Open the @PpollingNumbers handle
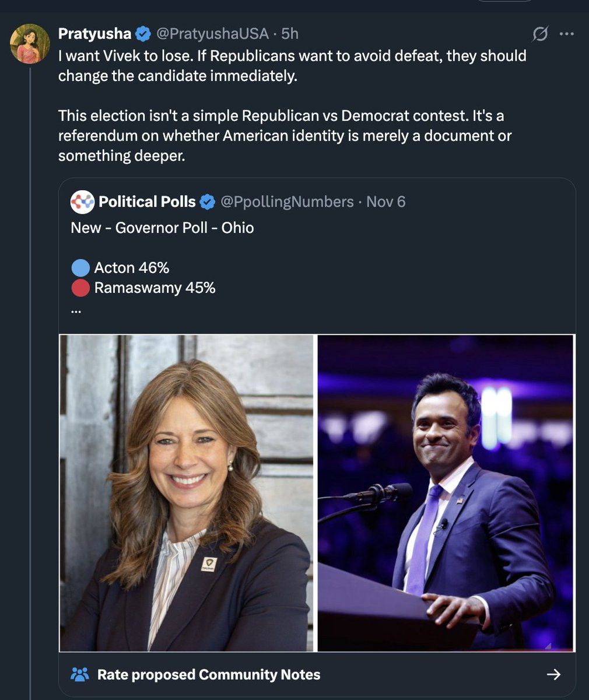This screenshot has width=589, height=700. 287,202
